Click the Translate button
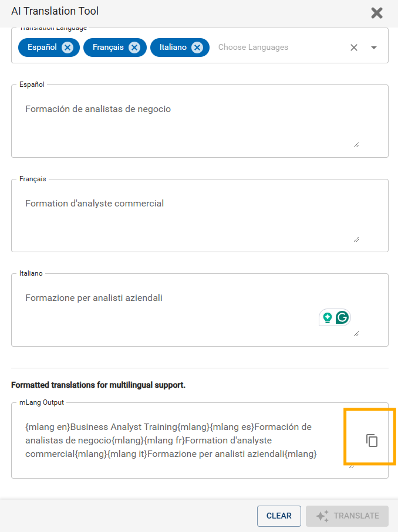Viewport: 398px width, 532px height. 347,516
